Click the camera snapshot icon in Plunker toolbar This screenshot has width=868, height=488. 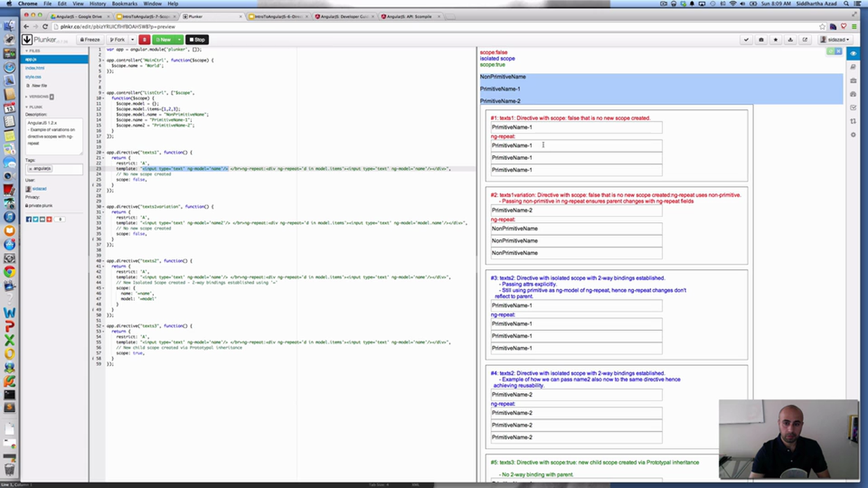[x=761, y=40]
